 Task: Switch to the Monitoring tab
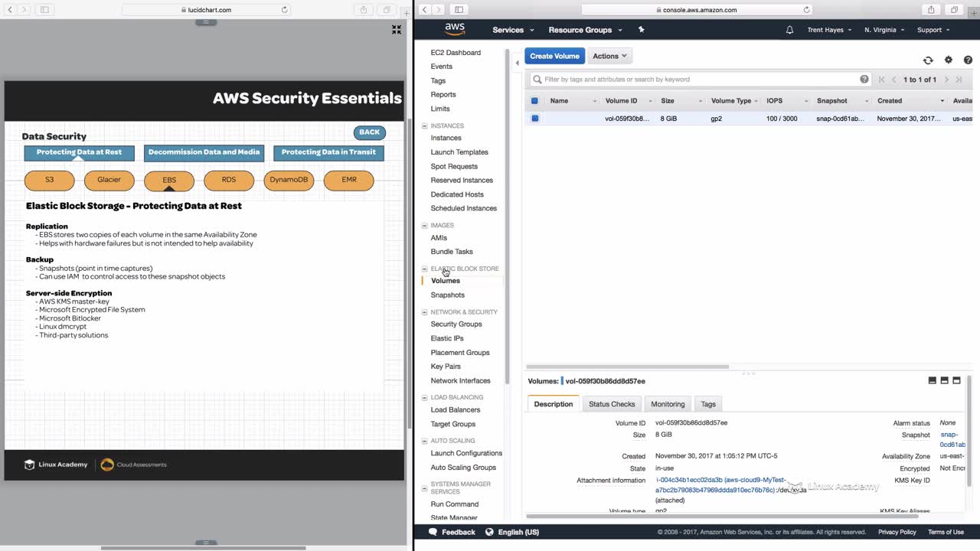668,404
